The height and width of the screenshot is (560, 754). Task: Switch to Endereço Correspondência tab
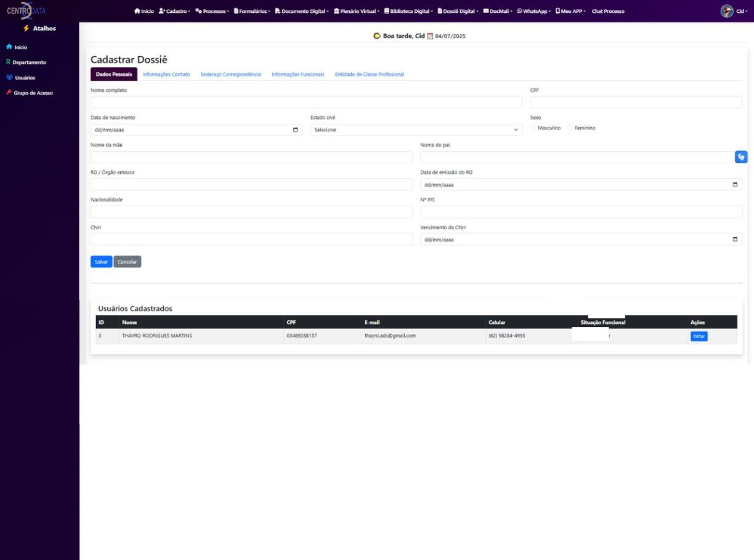pos(231,74)
